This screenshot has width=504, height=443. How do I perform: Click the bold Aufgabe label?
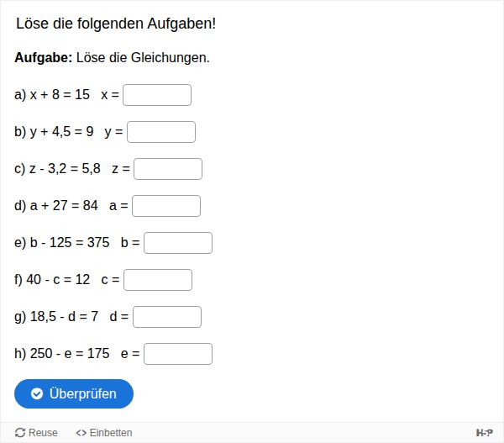point(44,58)
